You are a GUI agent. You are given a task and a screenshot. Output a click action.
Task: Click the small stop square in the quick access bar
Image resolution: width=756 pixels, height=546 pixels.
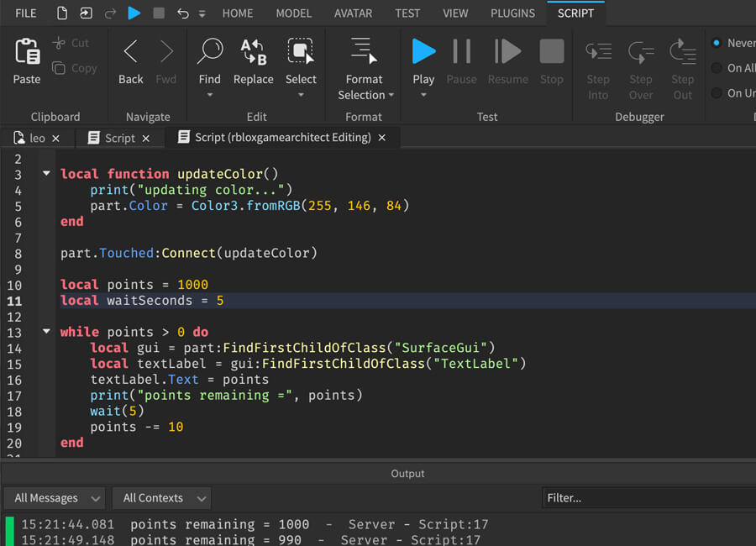(x=159, y=13)
